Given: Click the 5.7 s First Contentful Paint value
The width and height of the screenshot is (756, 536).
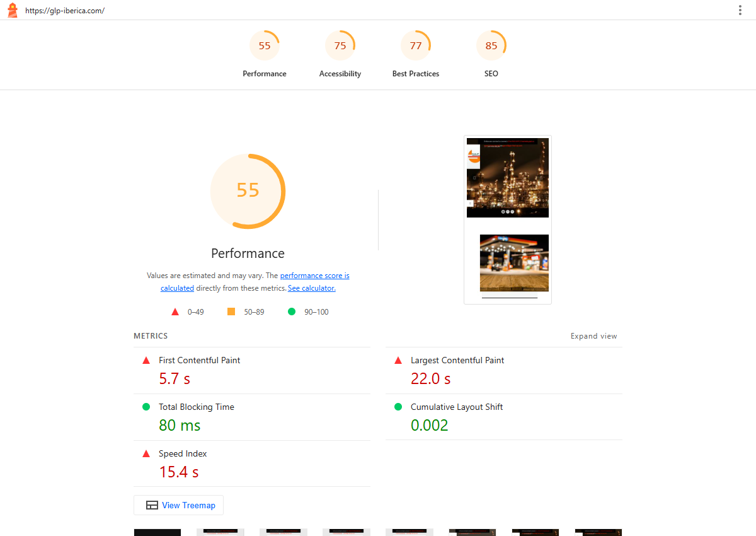Looking at the screenshot, I should [x=175, y=378].
